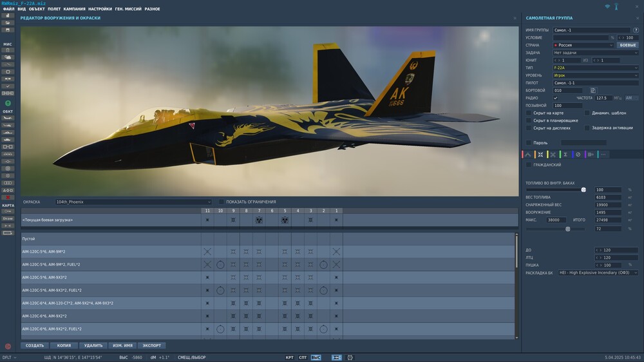Enable 'Задержка активации' checkbox
The width and height of the screenshot is (644, 362).
click(587, 128)
